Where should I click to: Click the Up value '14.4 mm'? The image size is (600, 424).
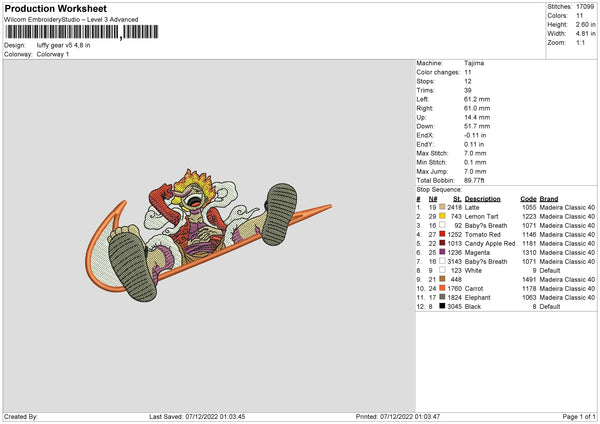click(x=477, y=117)
